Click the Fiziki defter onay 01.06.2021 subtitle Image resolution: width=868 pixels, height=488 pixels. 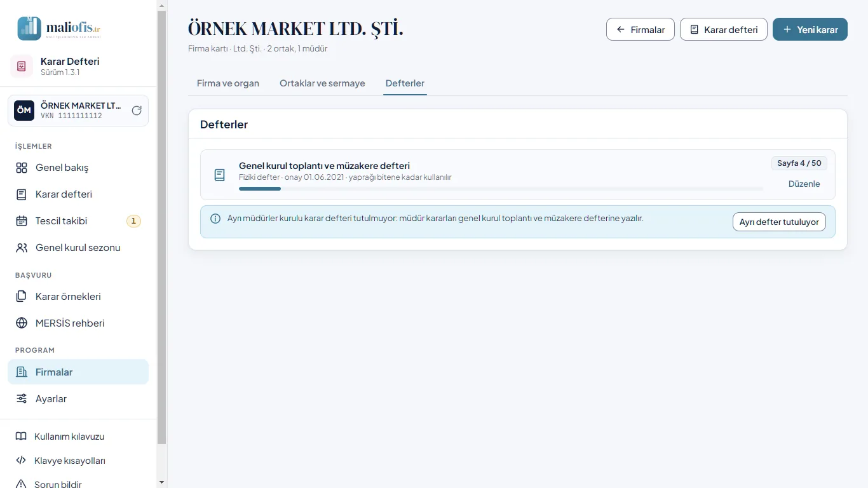(345, 177)
